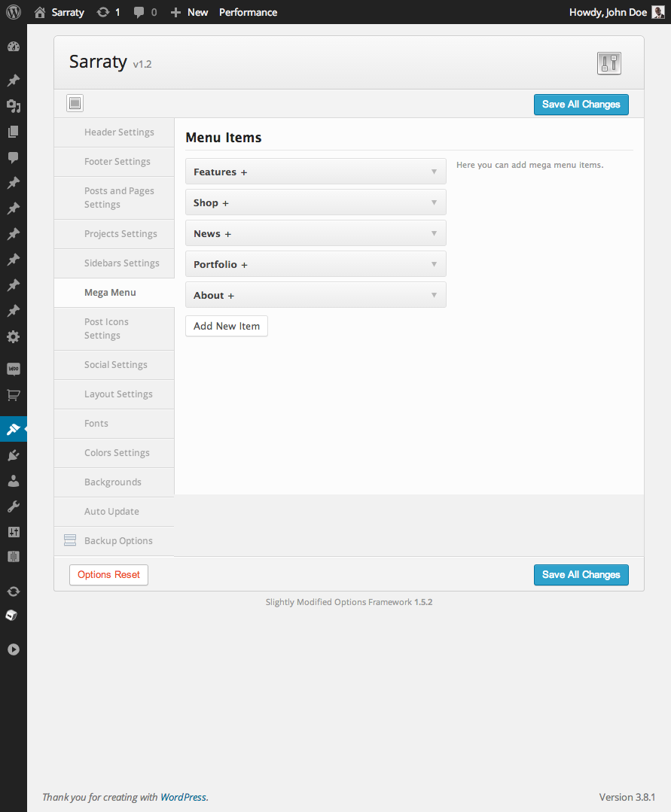Open WooCommerce from the sidebar
This screenshot has height=812, width=671.
[13, 369]
